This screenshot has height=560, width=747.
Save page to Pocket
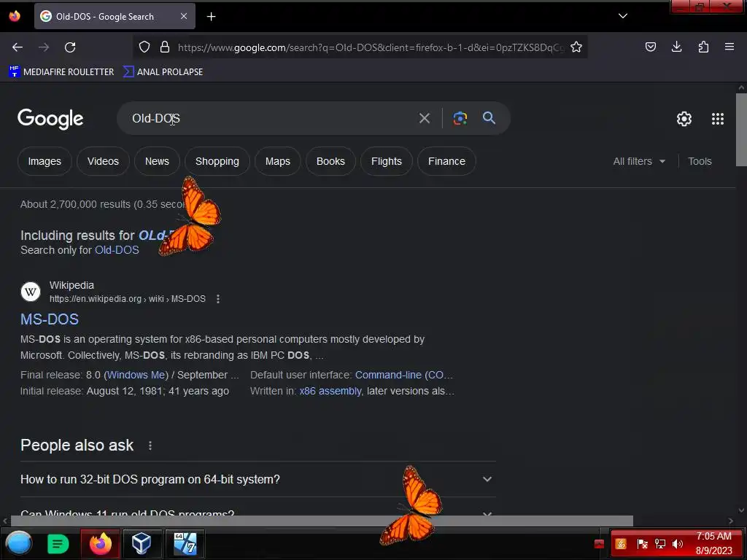click(651, 47)
